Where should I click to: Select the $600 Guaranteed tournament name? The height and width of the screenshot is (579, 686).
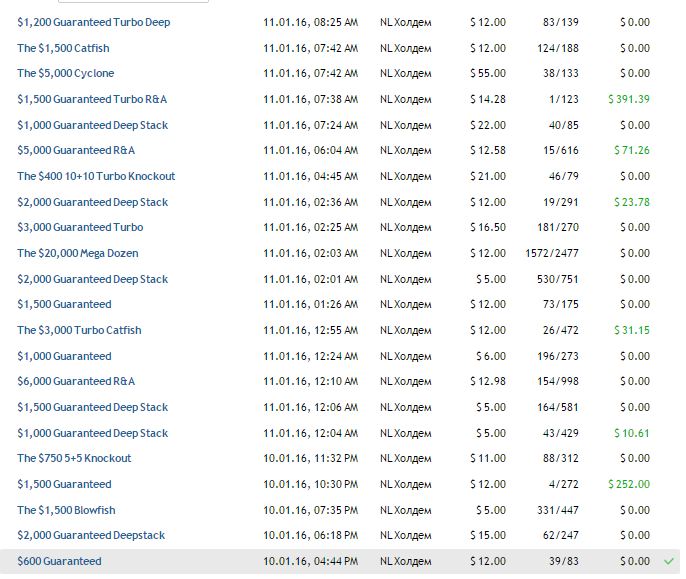click(x=59, y=561)
